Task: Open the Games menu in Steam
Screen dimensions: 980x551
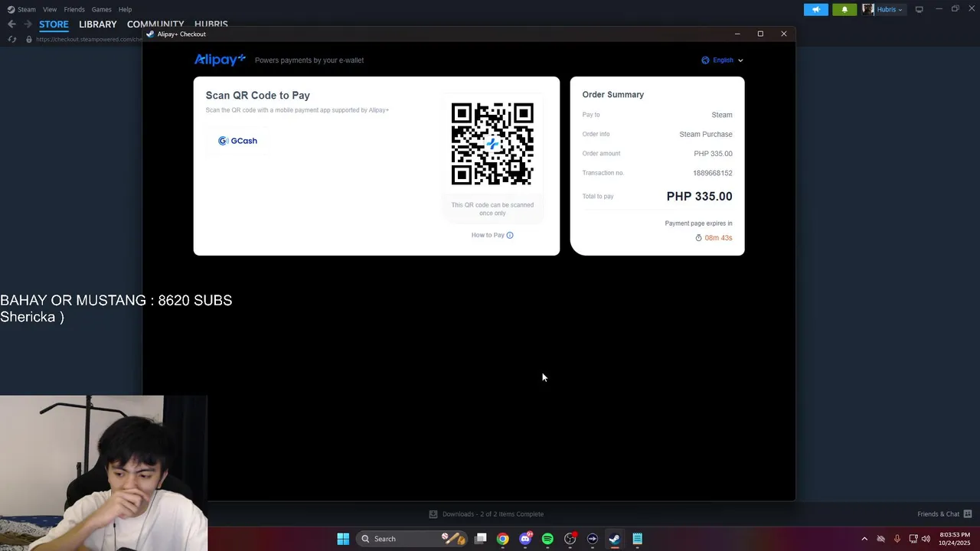Action: (101, 9)
